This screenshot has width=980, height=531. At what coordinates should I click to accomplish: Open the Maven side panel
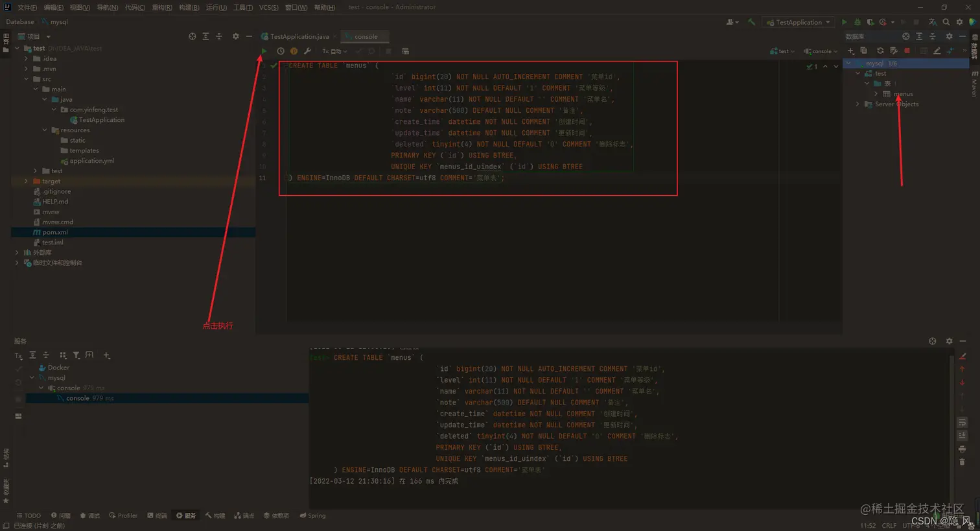pos(974,84)
